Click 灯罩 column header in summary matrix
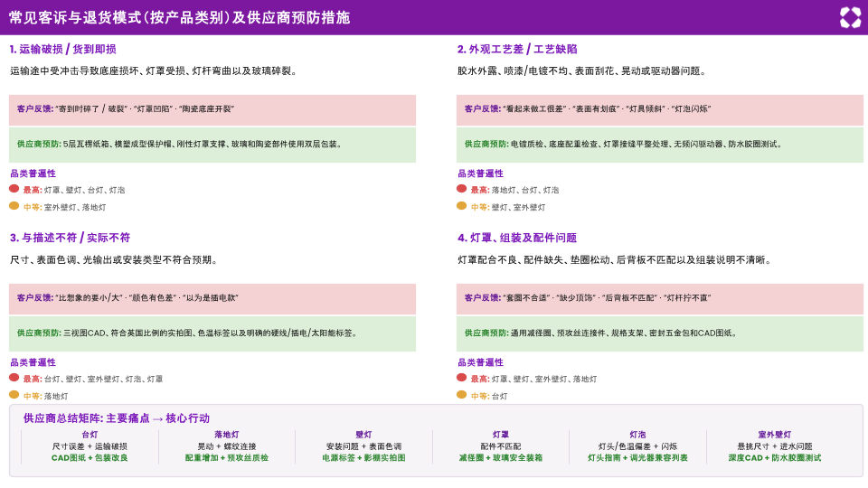 click(x=500, y=435)
